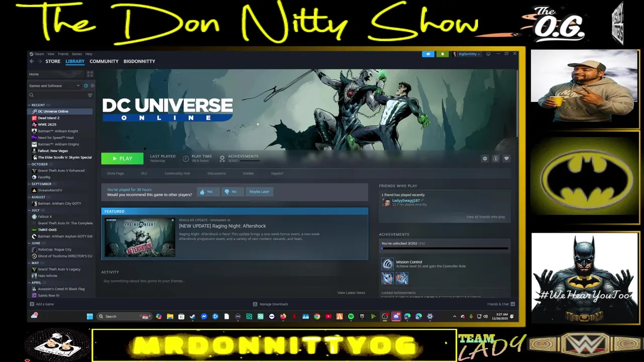Collapse the AUGUST section
Viewport: 644px width, 362px height.
38,197
